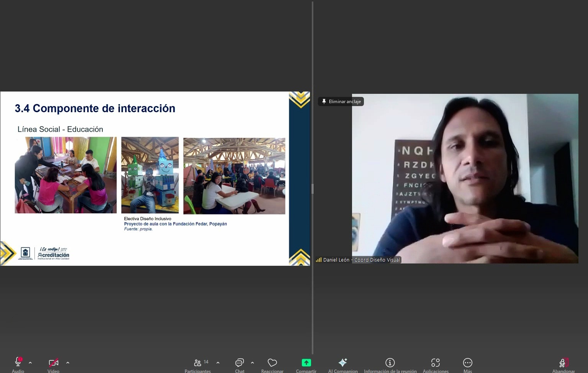
Task: Click the slide title 3.4 Componente de interacción
Action: 95,108
